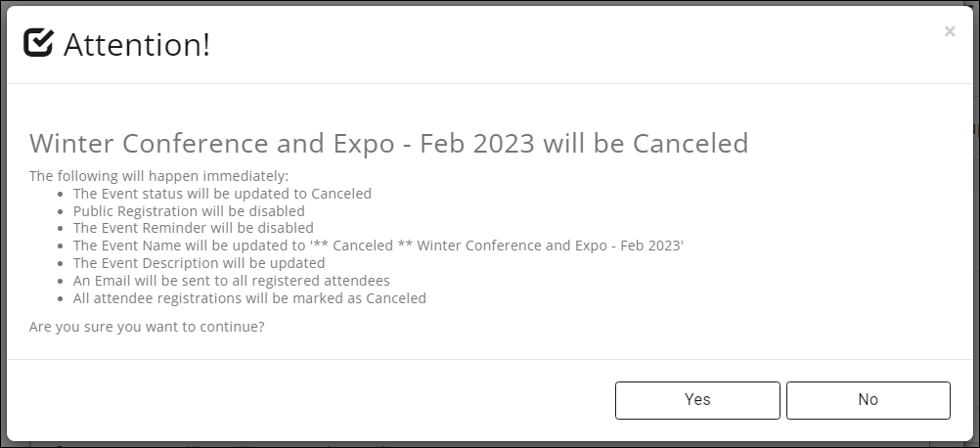The height and width of the screenshot is (448, 980).
Task: Select the "Event status will be updated" line
Action: 222,194
